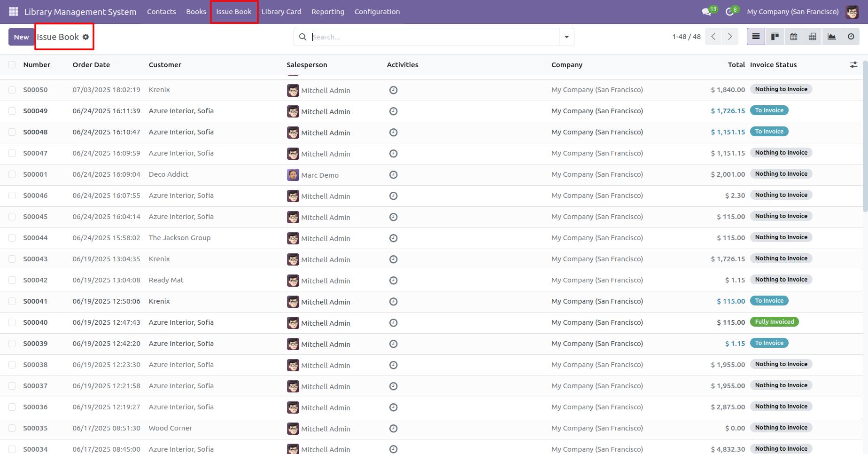Screen dimensions: 868x454
Task: Click customer Wood Corner on S00035
Action: tap(170, 428)
